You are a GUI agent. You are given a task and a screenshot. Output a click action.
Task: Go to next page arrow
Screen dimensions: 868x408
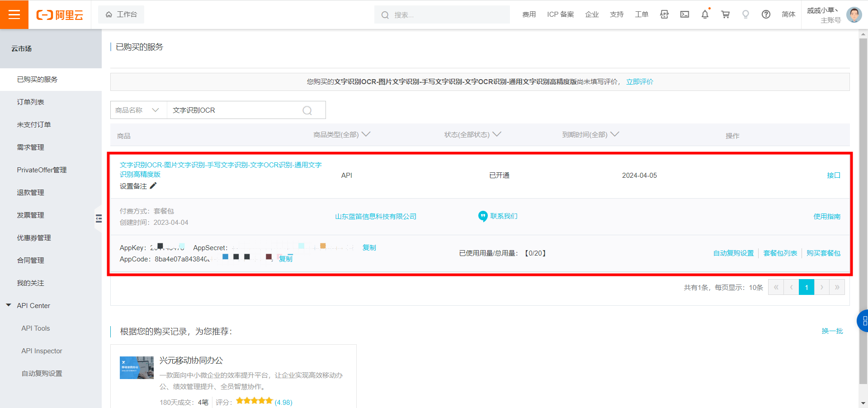pos(822,287)
